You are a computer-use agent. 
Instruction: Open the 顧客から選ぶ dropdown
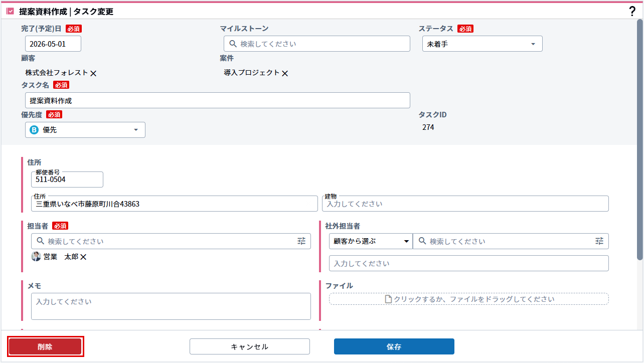[x=371, y=241]
